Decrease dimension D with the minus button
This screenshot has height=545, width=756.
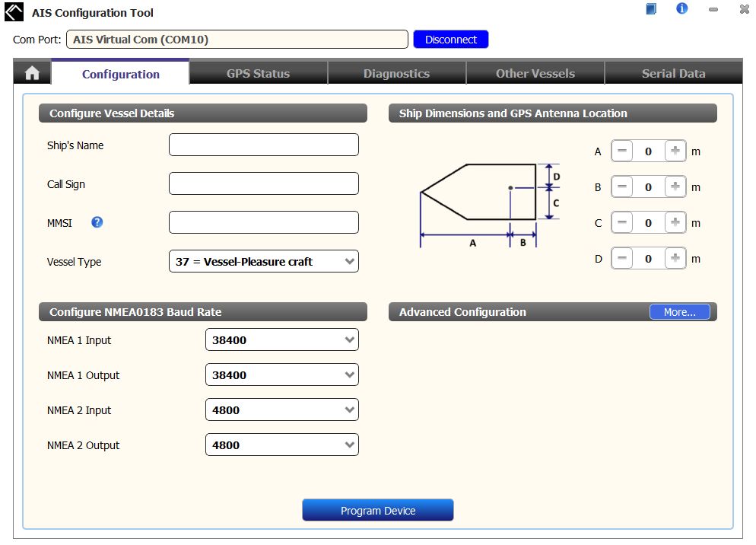(622, 258)
